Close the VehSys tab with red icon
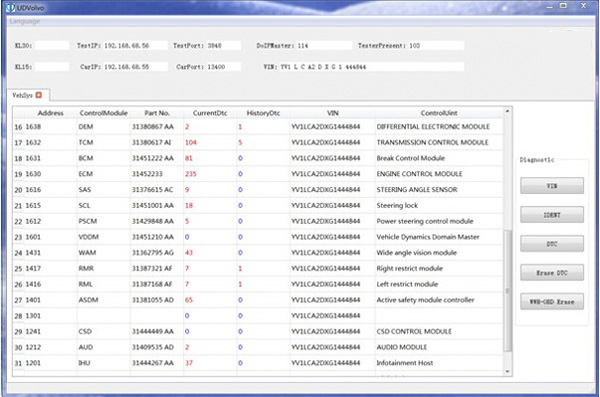 click(x=39, y=95)
